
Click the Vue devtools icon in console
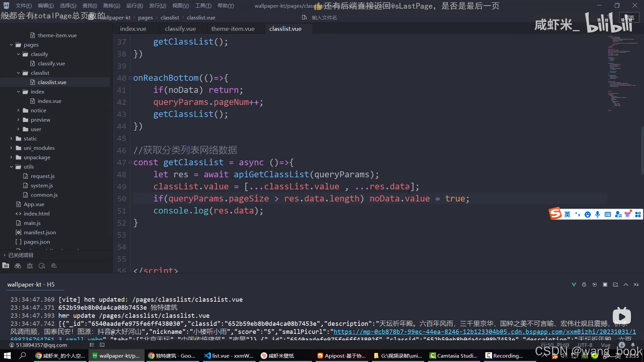click(574, 285)
